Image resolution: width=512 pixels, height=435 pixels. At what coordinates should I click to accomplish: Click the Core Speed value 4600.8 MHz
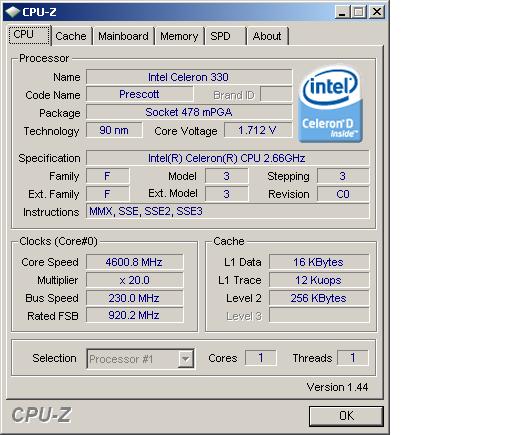(x=134, y=262)
